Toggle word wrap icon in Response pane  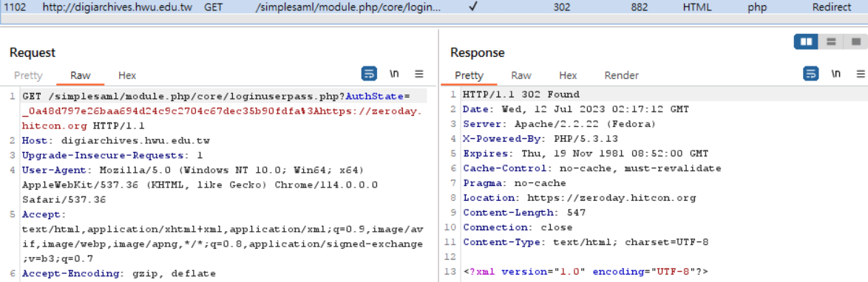click(811, 74)
